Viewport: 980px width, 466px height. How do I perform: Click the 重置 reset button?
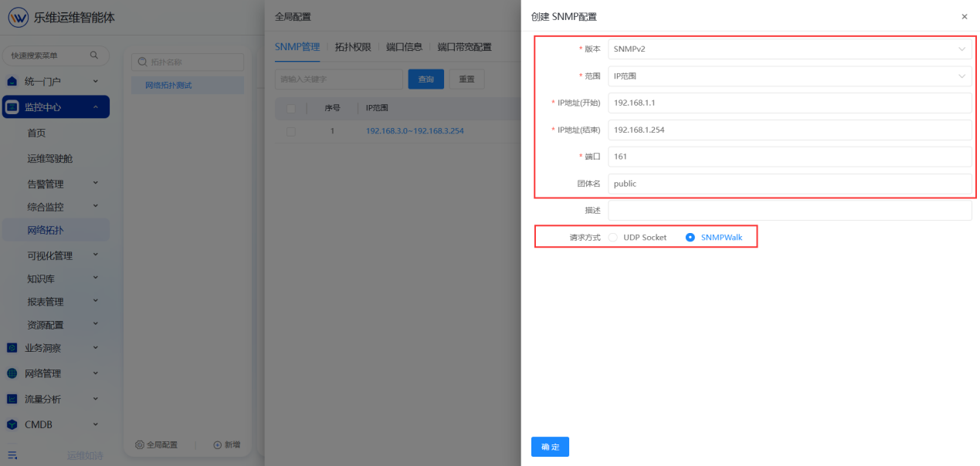click(x=466, y=79)
